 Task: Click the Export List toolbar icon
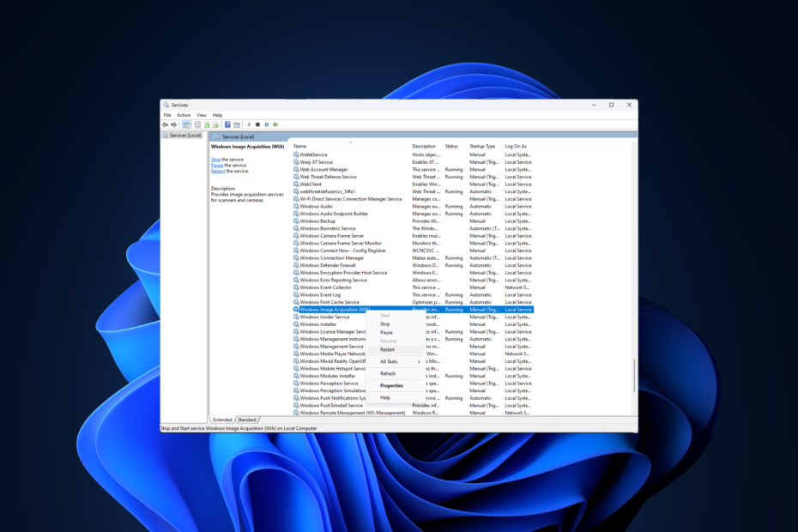[x=215, y=124]
